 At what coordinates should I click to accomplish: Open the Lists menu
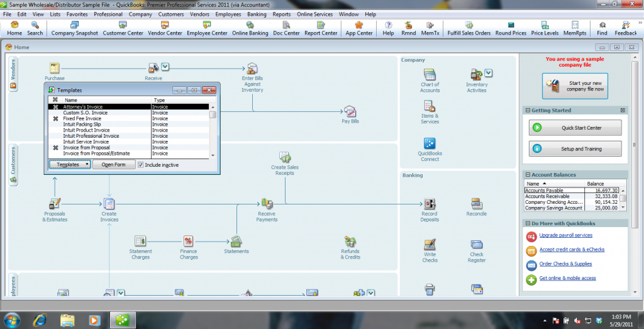pos(55,14)
